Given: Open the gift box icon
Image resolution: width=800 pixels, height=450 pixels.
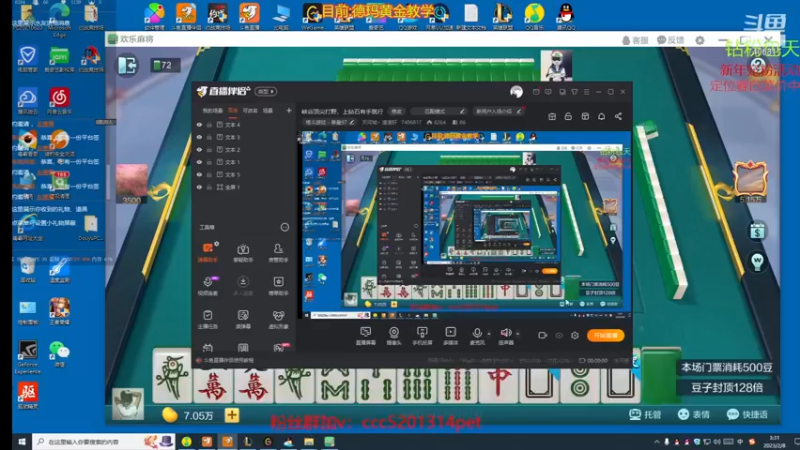Looking at the screenshot, I should click(552, 116).
